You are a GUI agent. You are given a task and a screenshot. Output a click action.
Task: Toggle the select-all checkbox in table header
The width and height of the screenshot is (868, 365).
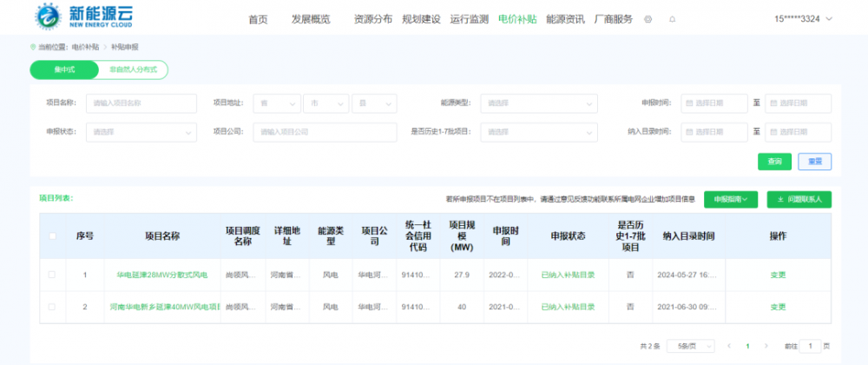52,236
